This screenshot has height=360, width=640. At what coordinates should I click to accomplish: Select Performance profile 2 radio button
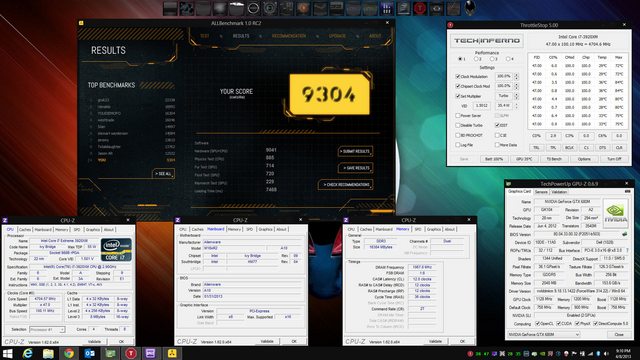(476, 59)
